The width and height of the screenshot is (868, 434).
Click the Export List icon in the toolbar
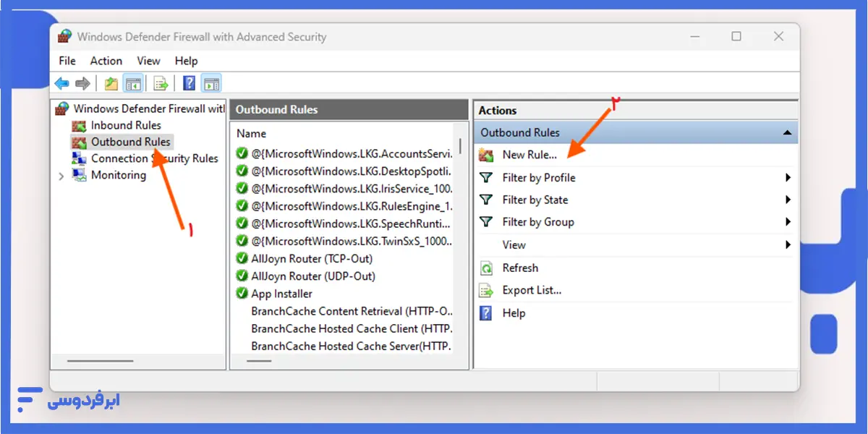pyautogui.click(x=161, y=84)
